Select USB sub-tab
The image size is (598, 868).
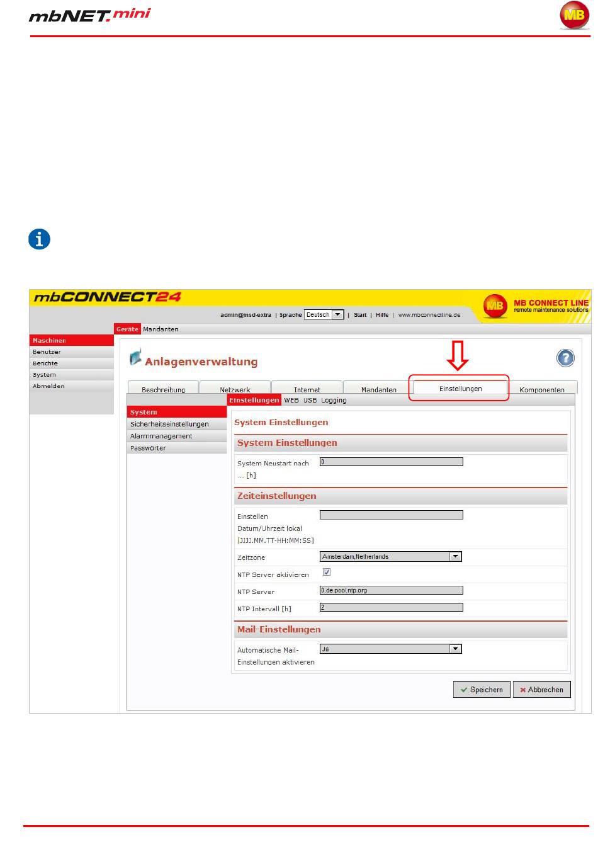point(310,400)
